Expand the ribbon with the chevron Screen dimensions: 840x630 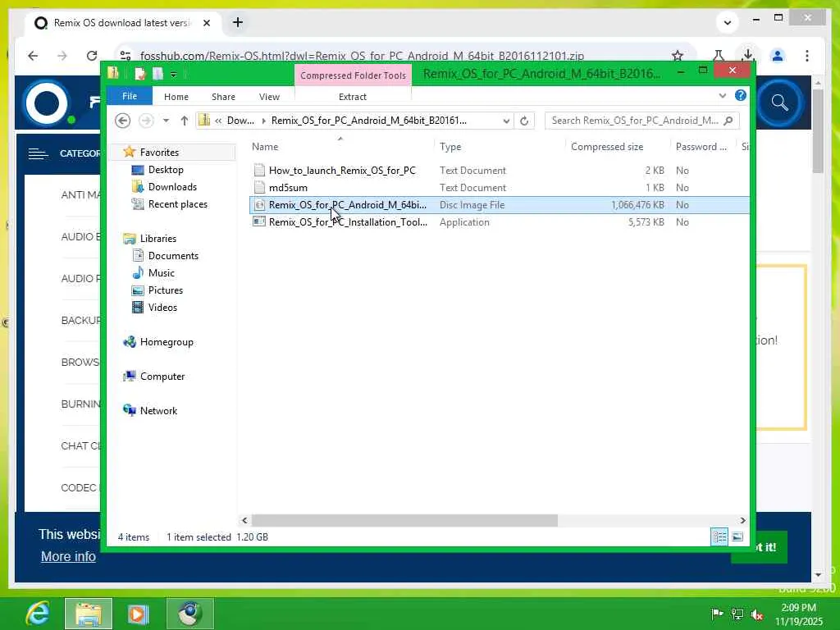[x=722, y=95]
